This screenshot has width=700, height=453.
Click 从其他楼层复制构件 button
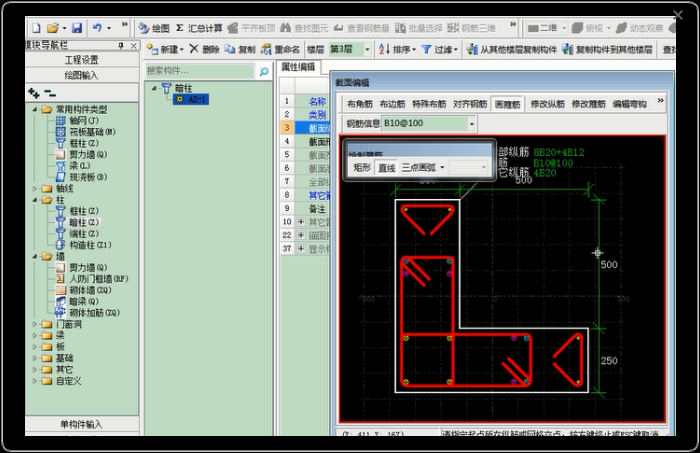click(512, 49)
